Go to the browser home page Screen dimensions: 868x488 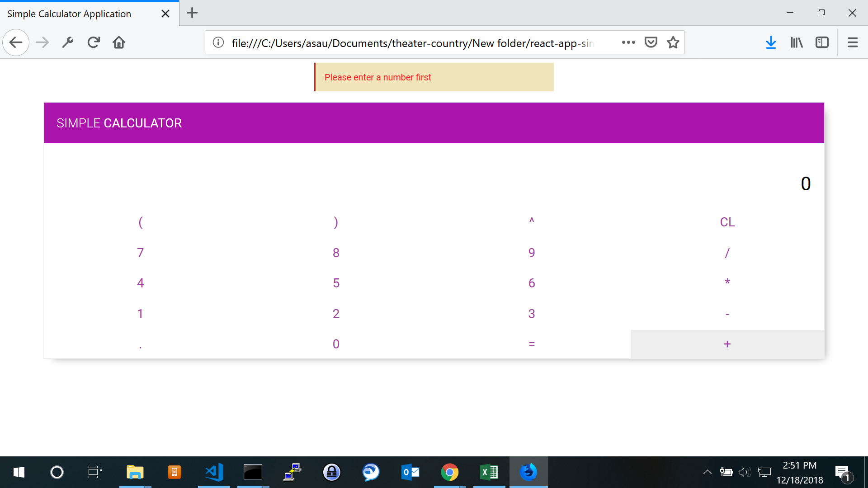tap(119, 42)
